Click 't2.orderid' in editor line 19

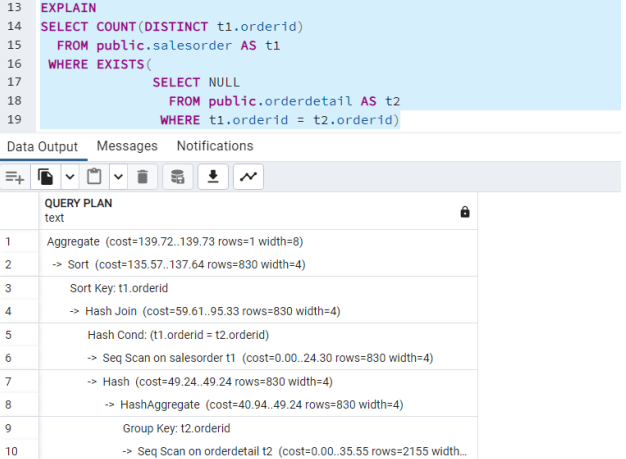coord(354,120)
